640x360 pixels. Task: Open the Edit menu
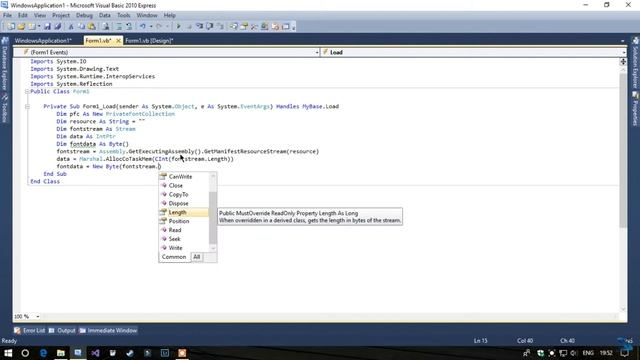[x=22, y=15]
